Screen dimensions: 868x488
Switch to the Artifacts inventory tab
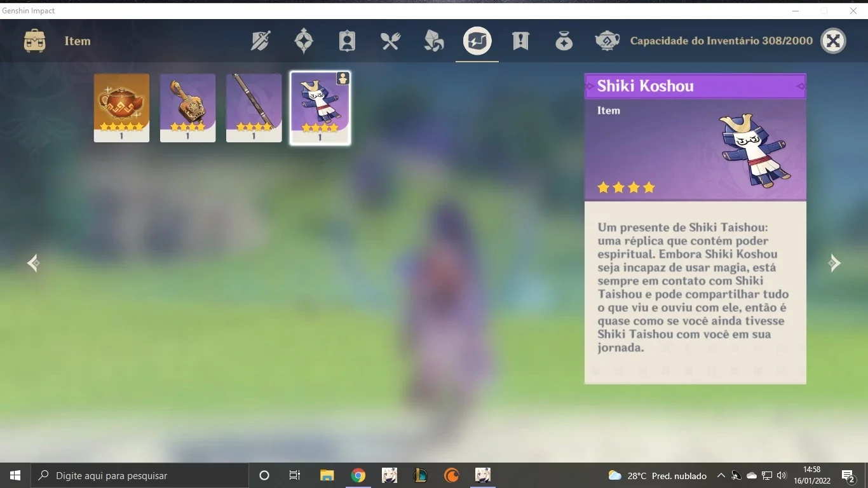click(304, 41)
